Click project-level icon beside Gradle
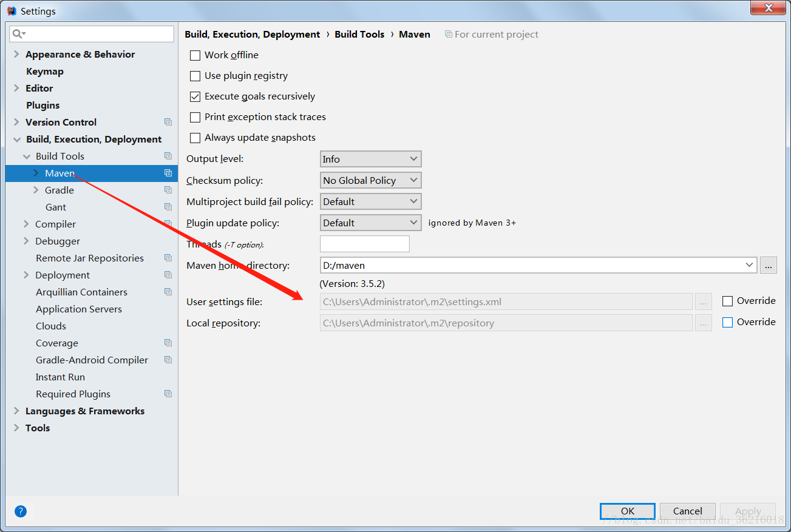791x532 pixels. (168, 190)
